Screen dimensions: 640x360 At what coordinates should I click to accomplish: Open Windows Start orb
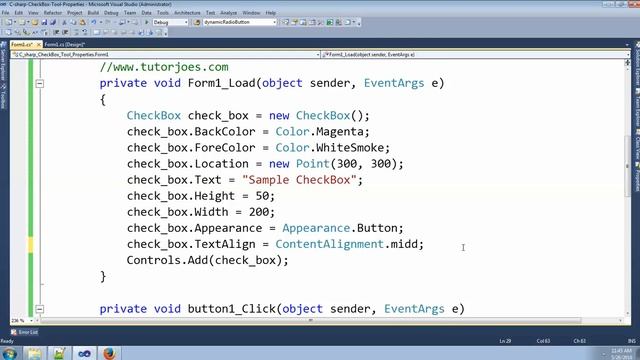click(9, 353)
